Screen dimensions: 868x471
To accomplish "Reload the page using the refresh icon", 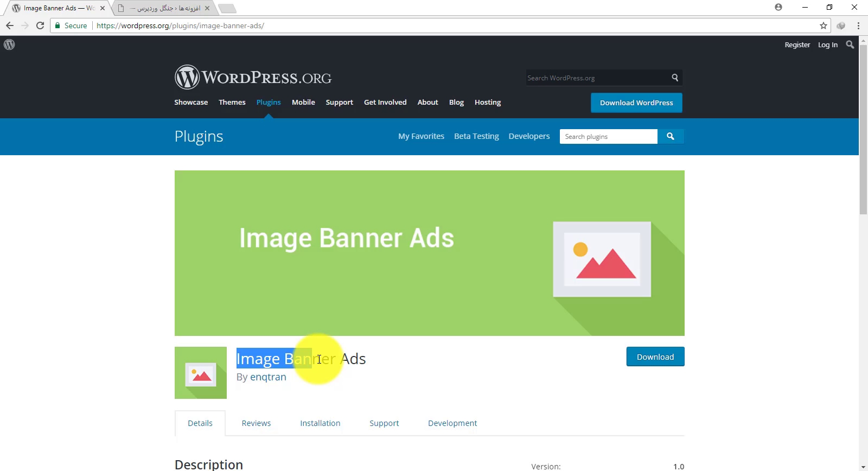I will tap(40, 26).
